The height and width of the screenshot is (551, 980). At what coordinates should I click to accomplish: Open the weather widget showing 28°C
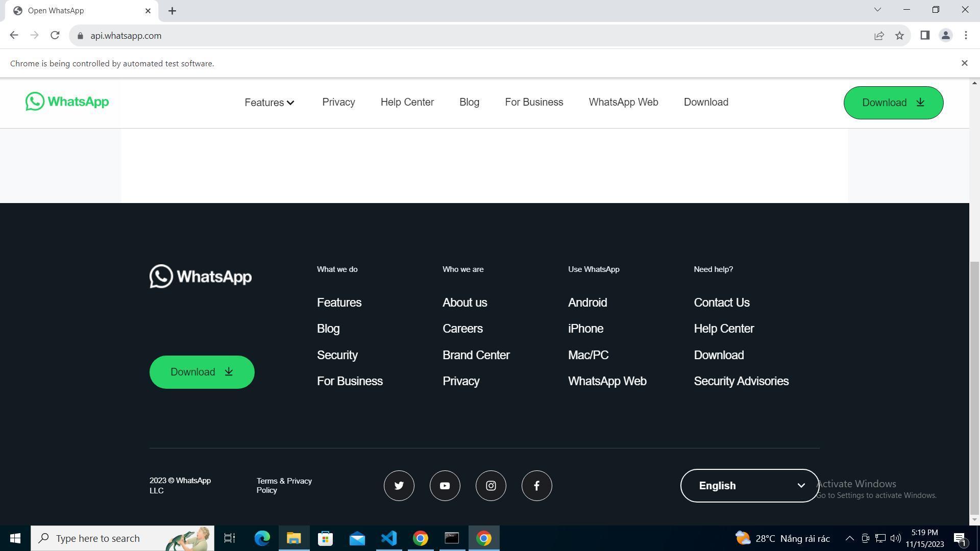(782, 538)
